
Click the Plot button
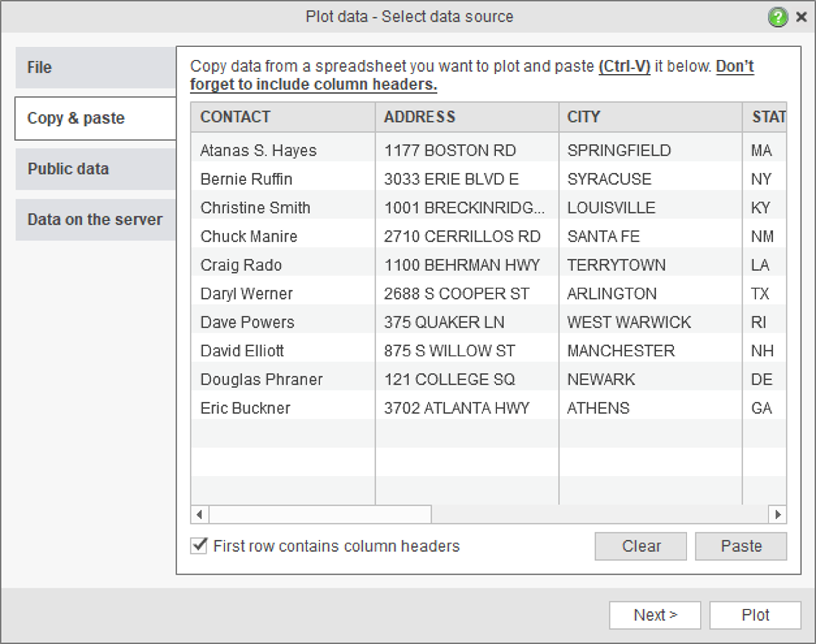755,615
